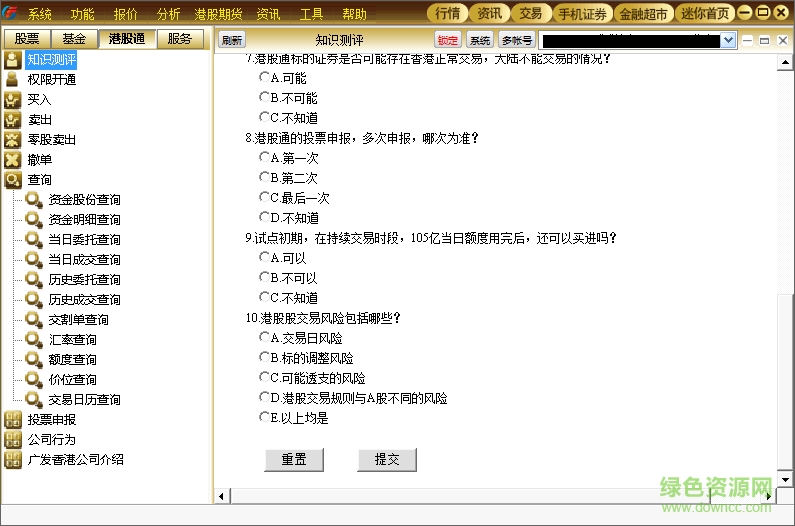Select answer C.可能透支的风险 for question 10
The height and width of the screenshot is (526, 795).
click(264, 377)
